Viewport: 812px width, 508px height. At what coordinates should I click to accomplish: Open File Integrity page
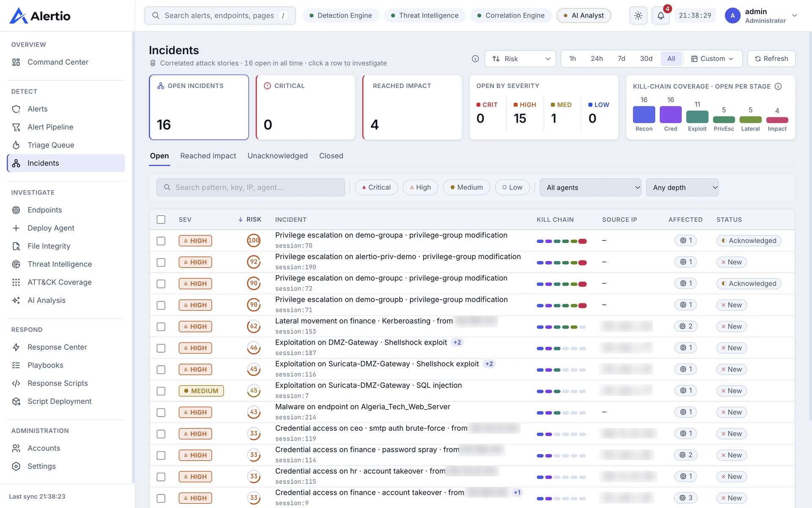[x=66, y=246]
